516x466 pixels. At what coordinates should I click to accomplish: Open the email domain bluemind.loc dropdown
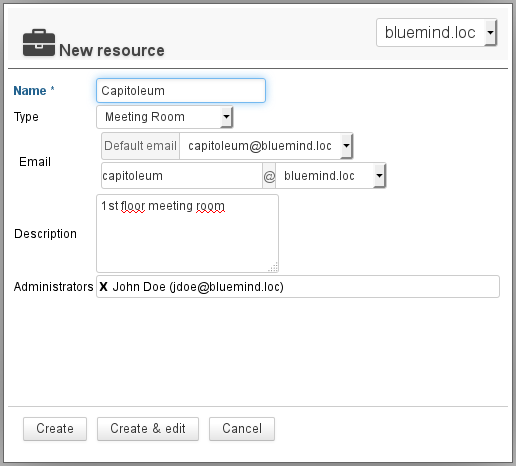pyautogui.click(x=330, y=176)
